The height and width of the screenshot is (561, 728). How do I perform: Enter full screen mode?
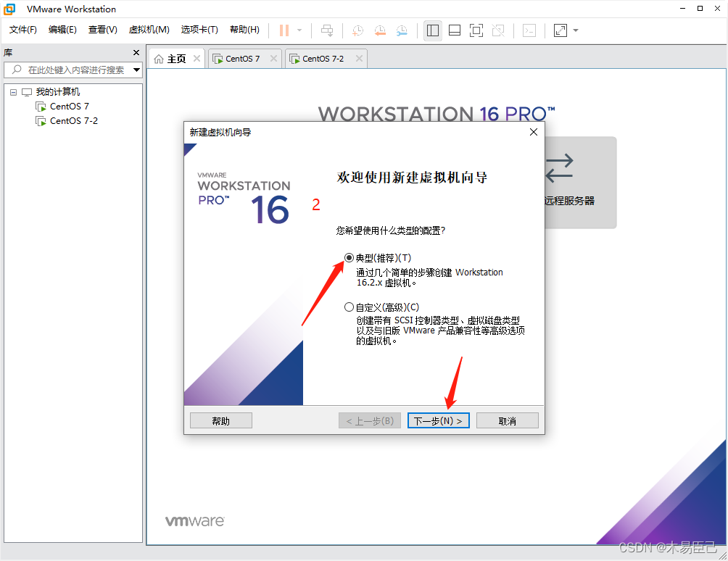[476, 30]
